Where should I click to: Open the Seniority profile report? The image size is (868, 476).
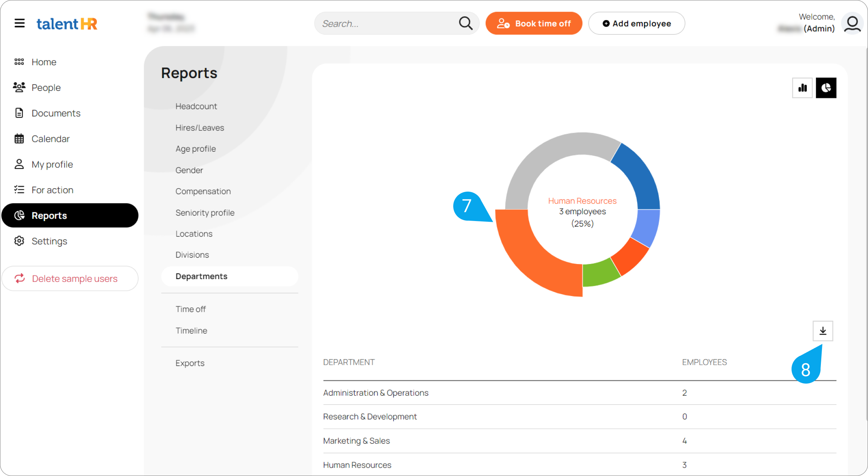[x=205, y=213]
